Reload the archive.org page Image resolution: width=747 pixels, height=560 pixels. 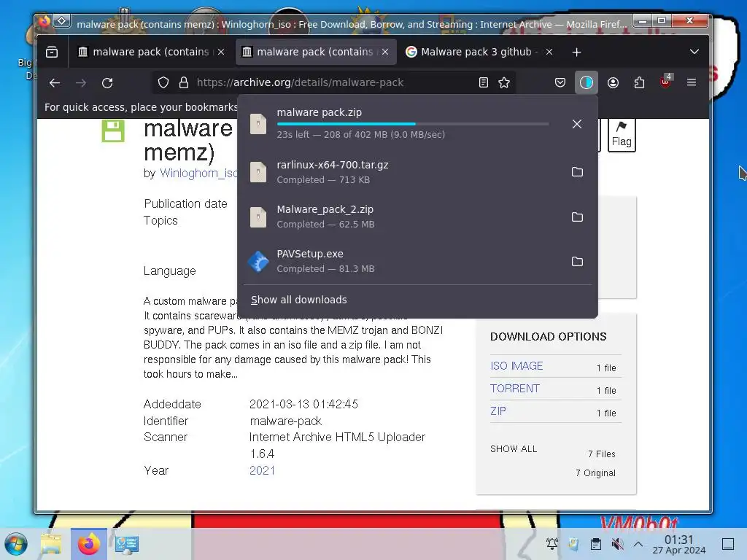click(107, 83)
